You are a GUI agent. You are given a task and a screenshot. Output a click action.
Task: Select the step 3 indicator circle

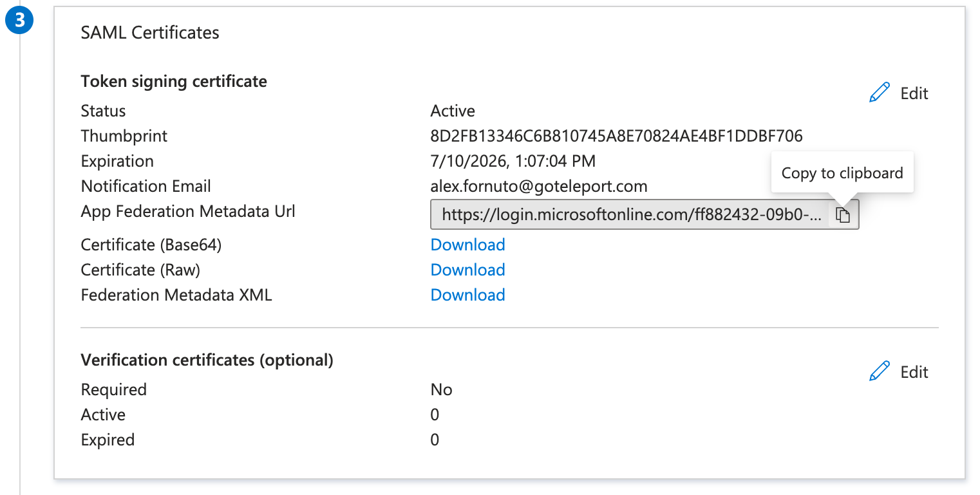point(19,20)
